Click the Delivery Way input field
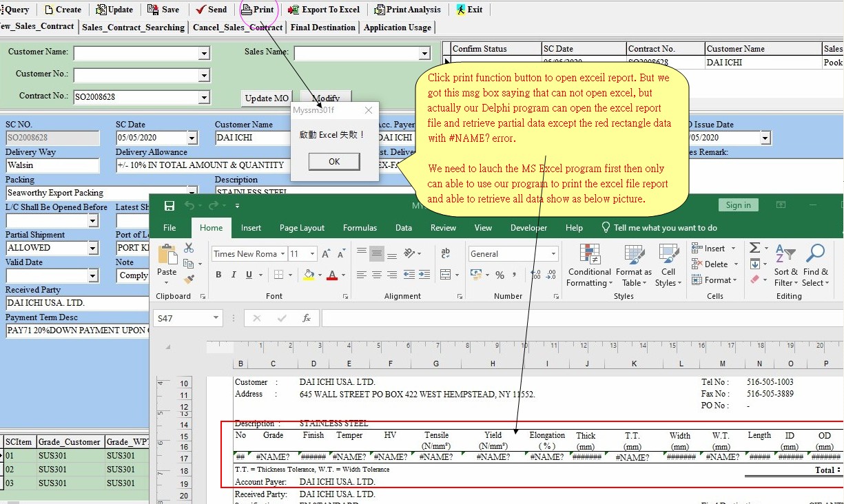844x504 pixels. [x=52, y=165]
